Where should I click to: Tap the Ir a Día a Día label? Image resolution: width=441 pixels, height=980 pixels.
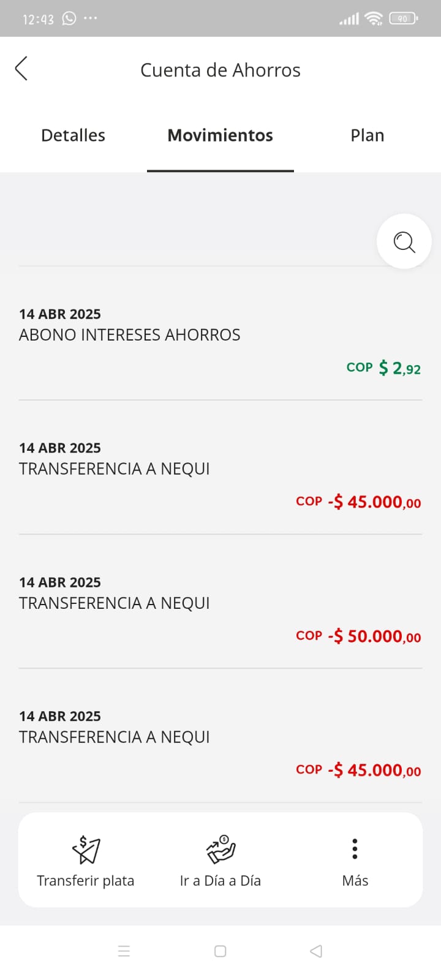pyautogui.click(x=221, y=881)
